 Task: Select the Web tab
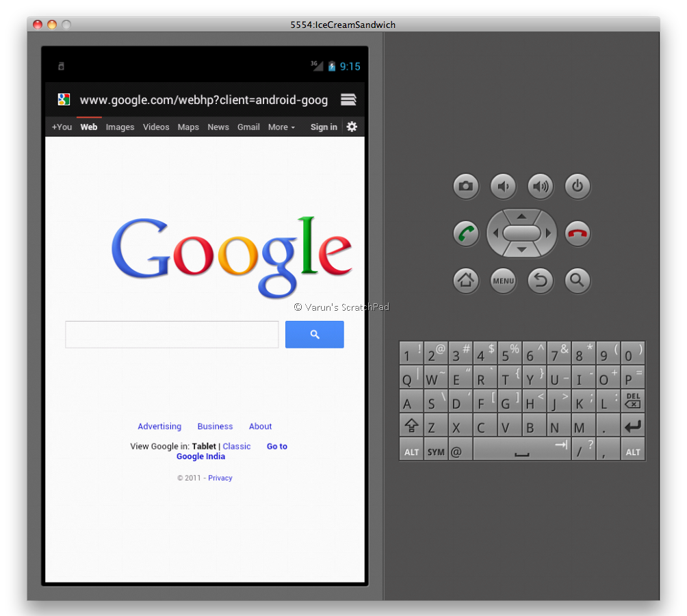(89, 127)
